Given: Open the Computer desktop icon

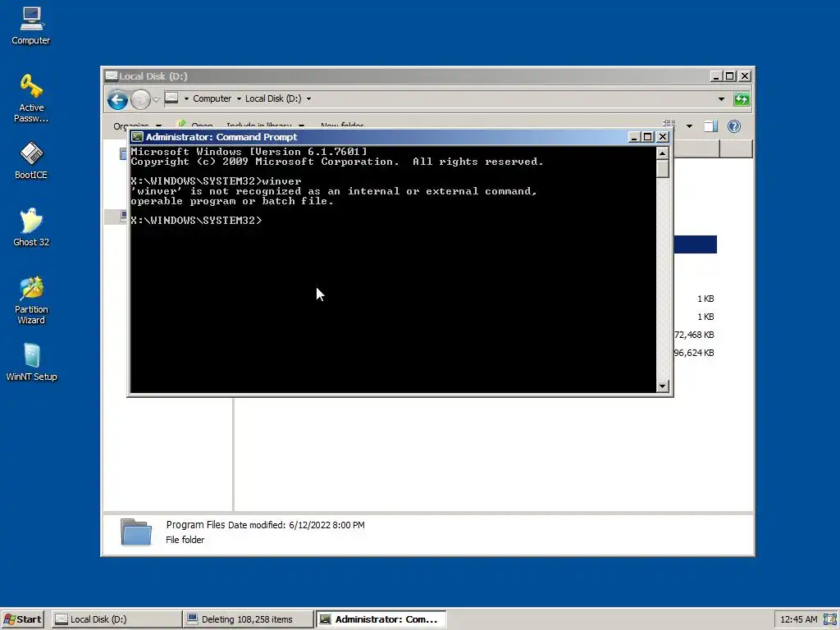Looking at the screenshot, I should [x=31, y=25].
